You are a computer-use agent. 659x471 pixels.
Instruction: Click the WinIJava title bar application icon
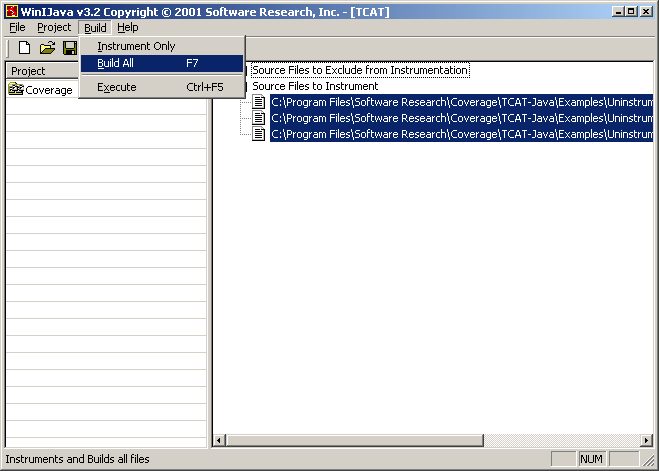[x=12, y=11]
